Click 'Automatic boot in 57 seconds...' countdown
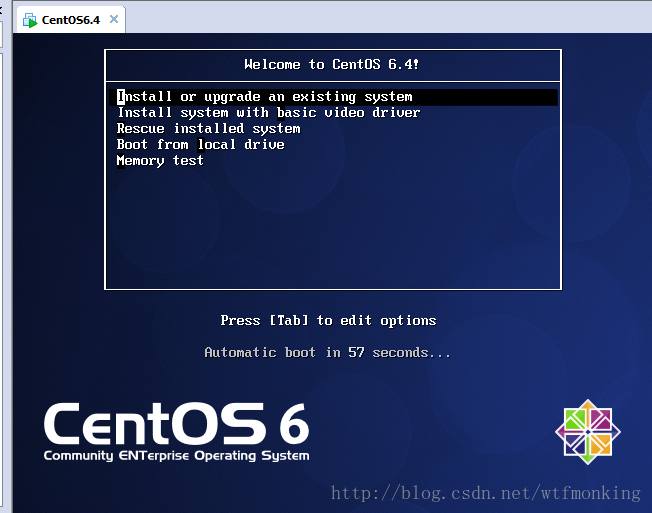The width and height of the screenshot is (652, 513). click(327, 353)
